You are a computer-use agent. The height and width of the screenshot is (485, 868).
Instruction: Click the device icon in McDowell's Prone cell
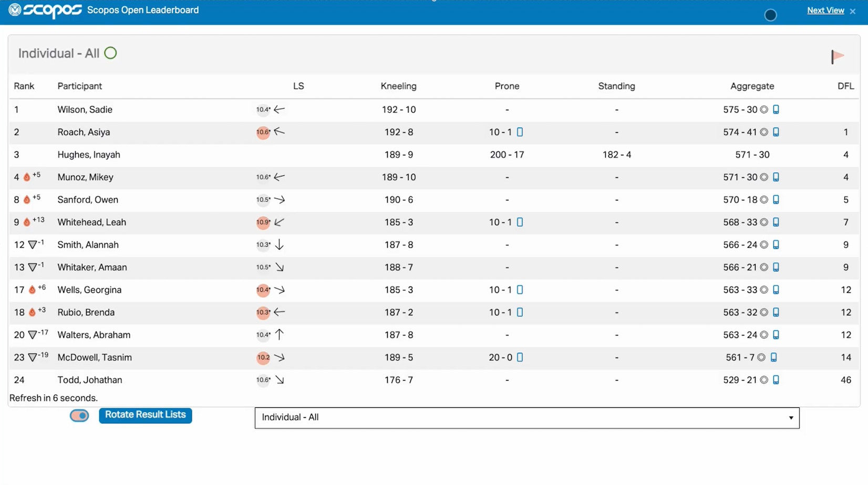pos(520,357)
